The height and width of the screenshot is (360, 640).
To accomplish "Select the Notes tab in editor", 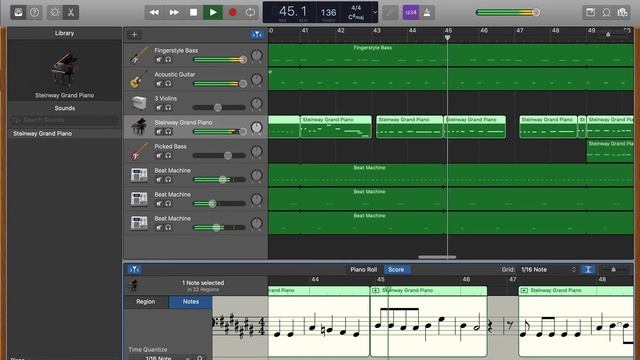I will click(x=191, y=302).
